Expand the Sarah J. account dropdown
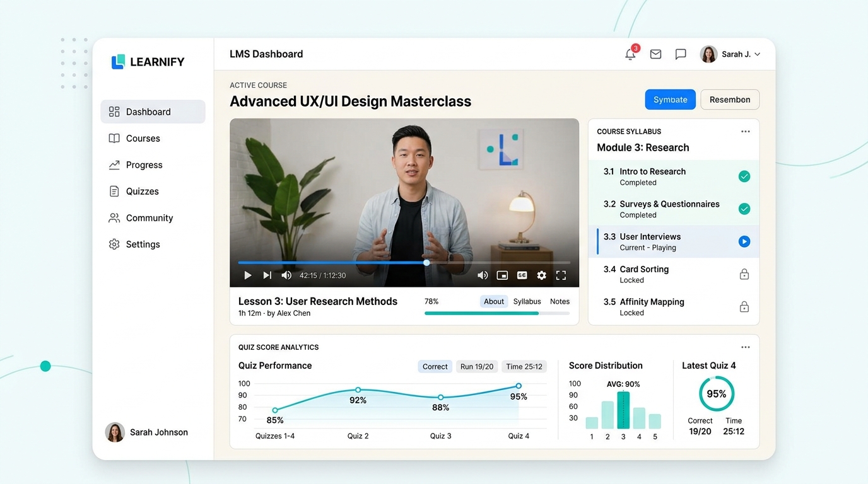This screenshot has height=484, width=868. click(x=730, y=54)
